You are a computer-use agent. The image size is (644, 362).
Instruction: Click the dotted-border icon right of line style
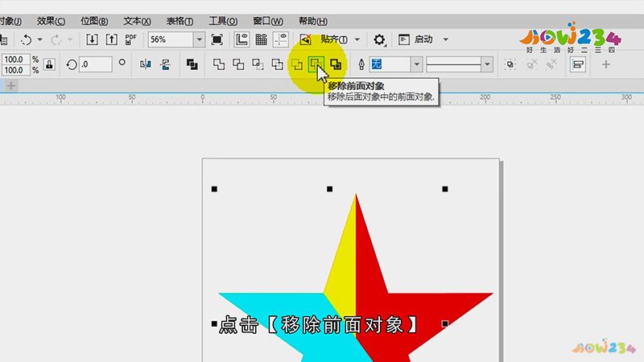[510, 64]
